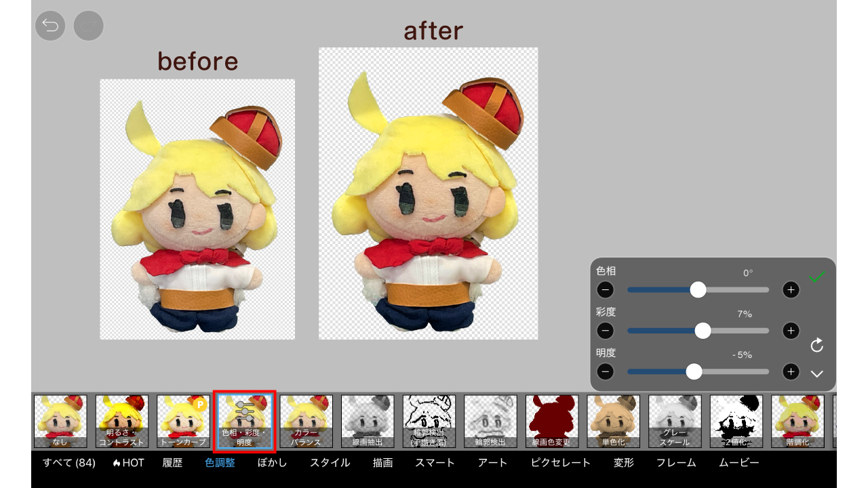
Task: Choose the カラーバランス filter thumbnail
Action: pyautogui.click(x=307, y=422)
